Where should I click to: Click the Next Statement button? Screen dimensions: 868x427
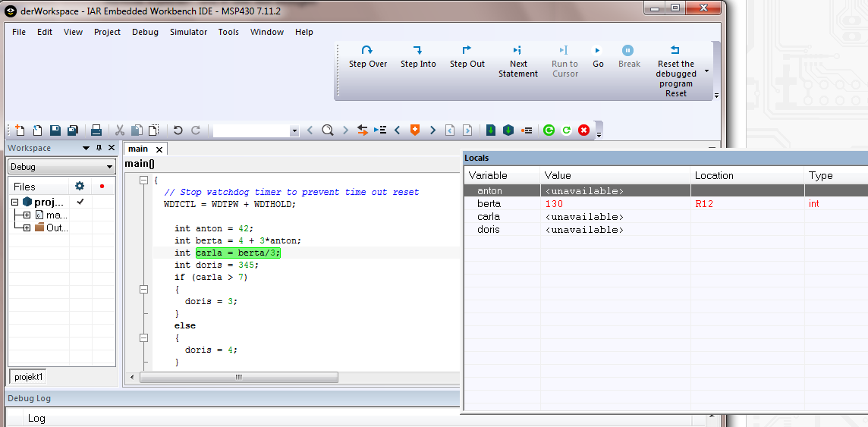pos(518,62)
